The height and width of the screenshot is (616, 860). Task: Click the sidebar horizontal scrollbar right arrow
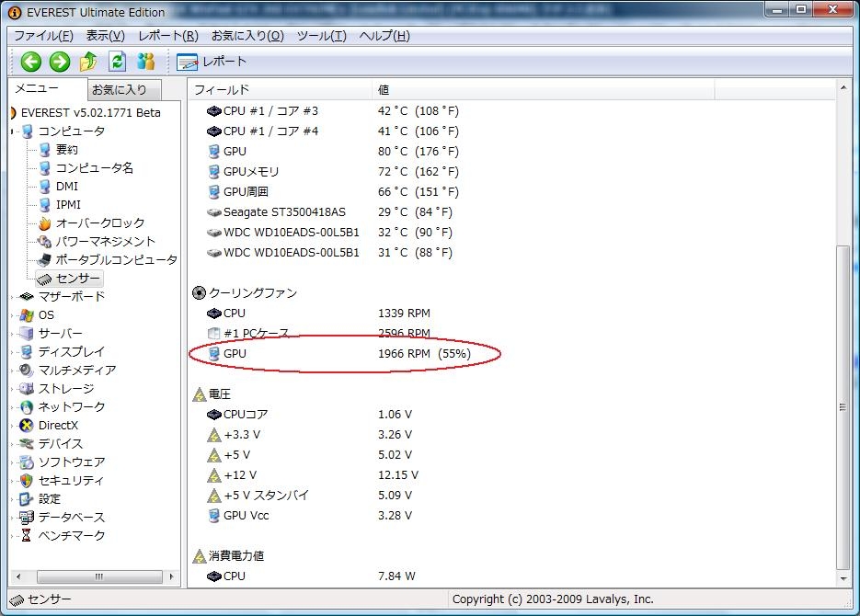point(172,576)
